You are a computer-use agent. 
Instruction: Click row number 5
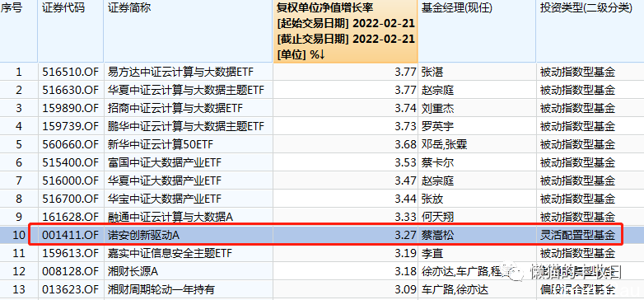18,145
